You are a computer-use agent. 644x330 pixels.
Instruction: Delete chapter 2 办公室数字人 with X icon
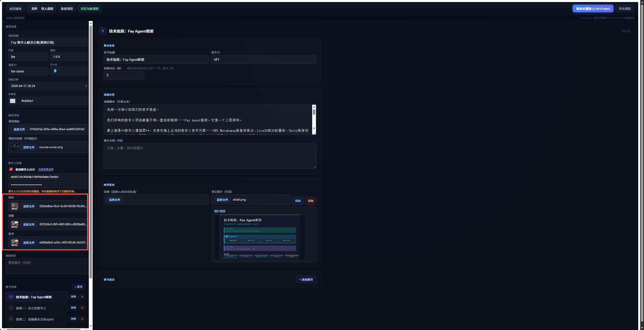(82, 308)
